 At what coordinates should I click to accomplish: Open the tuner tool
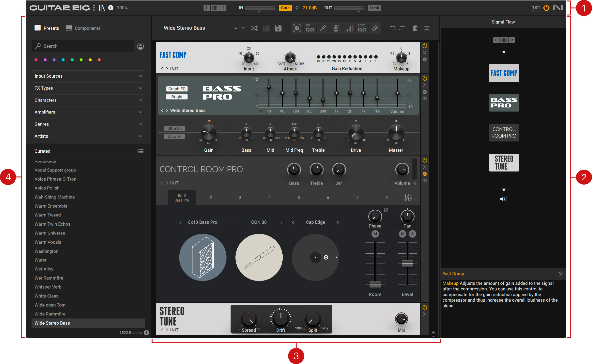click(323, 28)
